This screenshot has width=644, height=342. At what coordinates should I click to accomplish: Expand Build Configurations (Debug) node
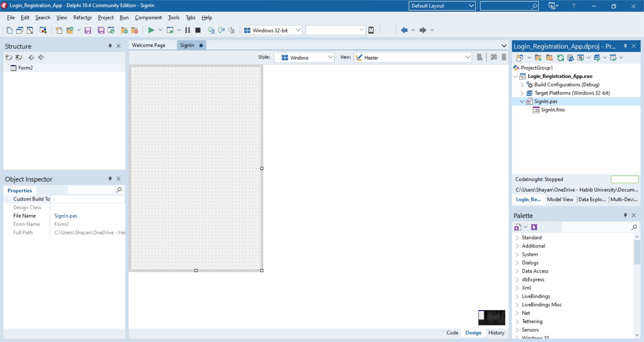pyautogui.click(x=522, y=85)
